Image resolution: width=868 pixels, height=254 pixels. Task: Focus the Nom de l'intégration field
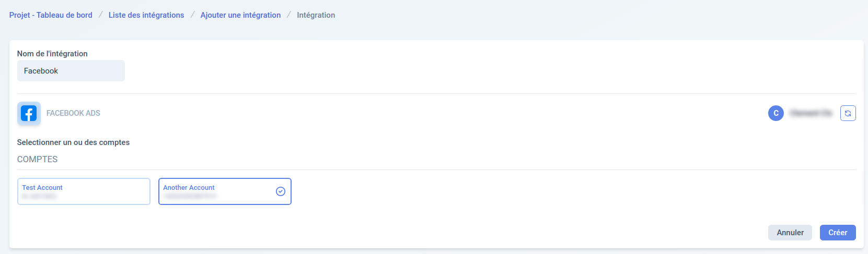point(71,71)
